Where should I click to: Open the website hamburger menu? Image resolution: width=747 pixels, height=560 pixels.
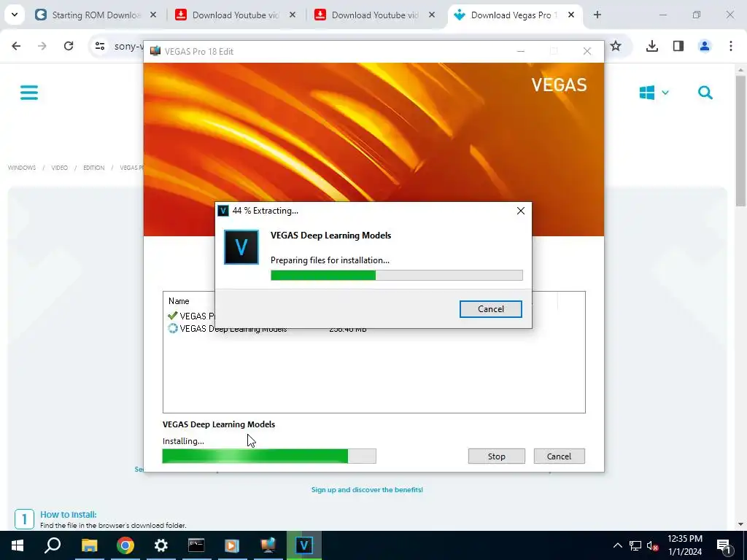(29, 93)
